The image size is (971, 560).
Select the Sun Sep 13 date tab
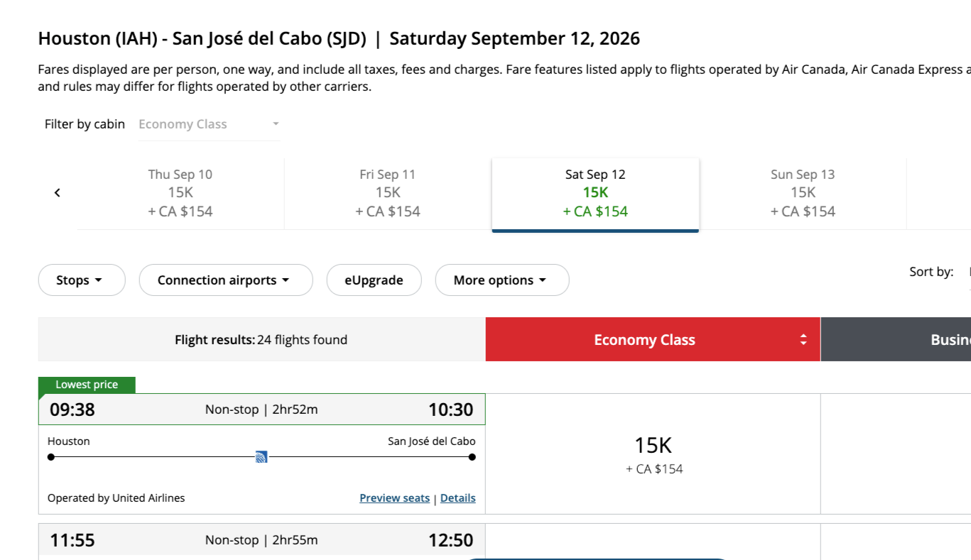[x=803, y=192]
